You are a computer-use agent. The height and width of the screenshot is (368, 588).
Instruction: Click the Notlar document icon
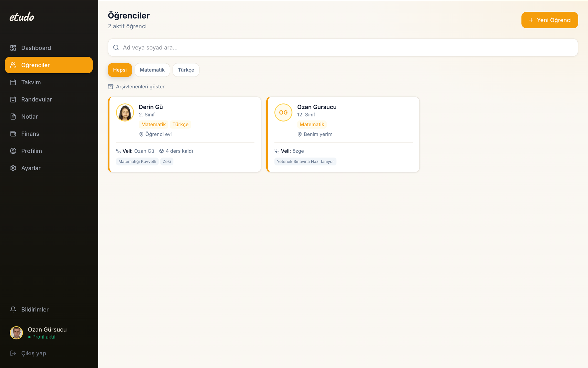[13, 117]
